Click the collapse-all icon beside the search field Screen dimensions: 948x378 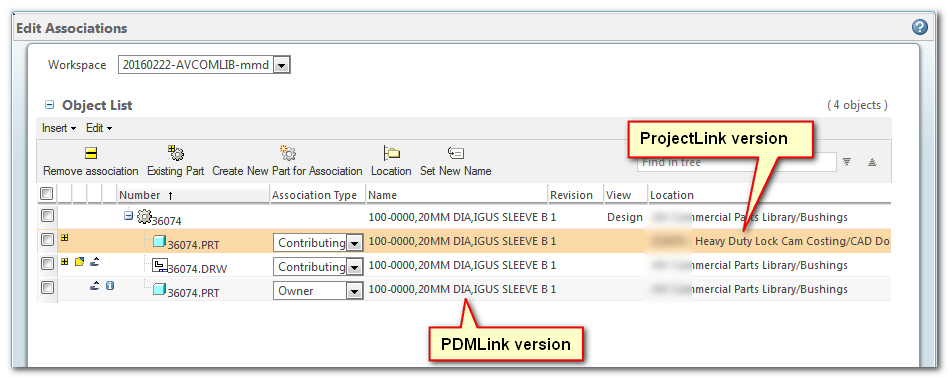(x=872, y=162)
